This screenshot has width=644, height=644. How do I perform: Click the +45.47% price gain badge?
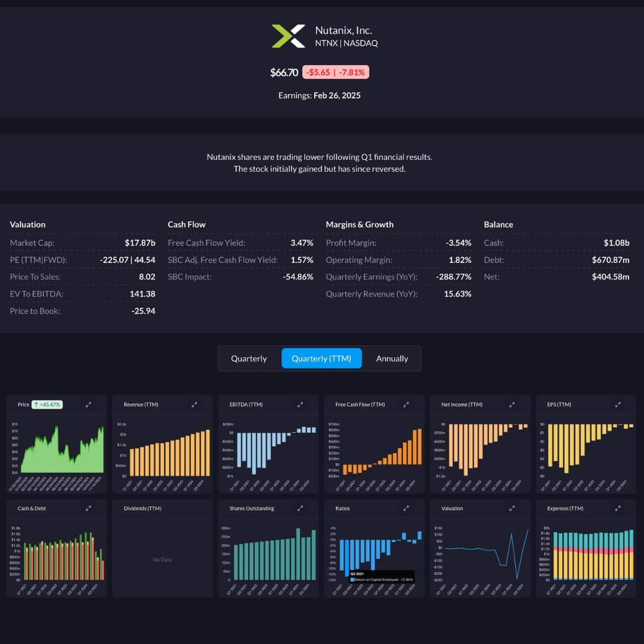pos(47,404)
